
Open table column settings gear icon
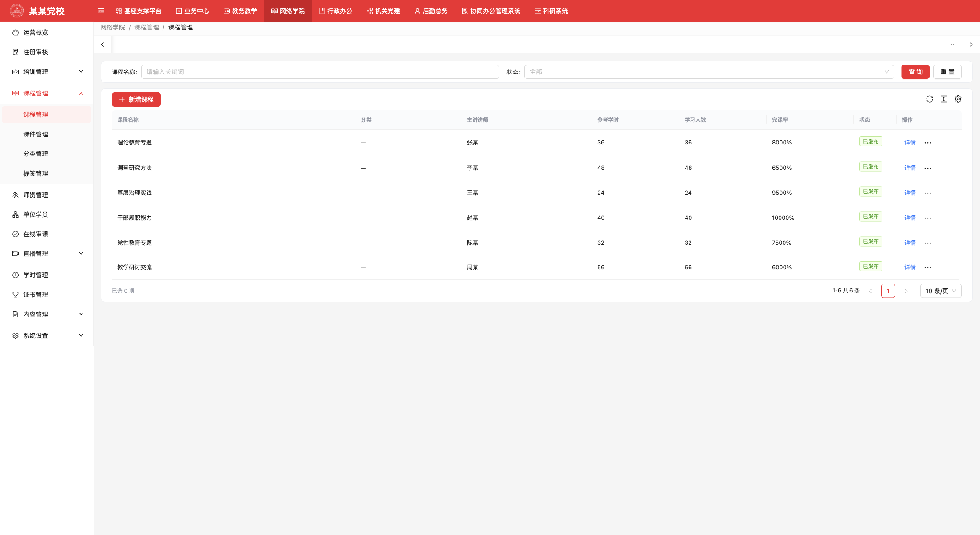coord(958,99)
